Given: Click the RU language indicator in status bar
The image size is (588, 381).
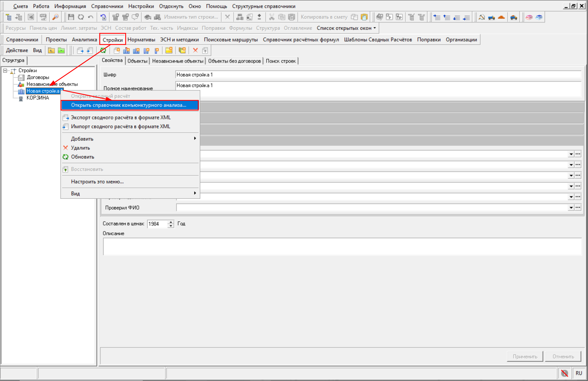Looking at the screenshot, I should click(x=579, y=373).
